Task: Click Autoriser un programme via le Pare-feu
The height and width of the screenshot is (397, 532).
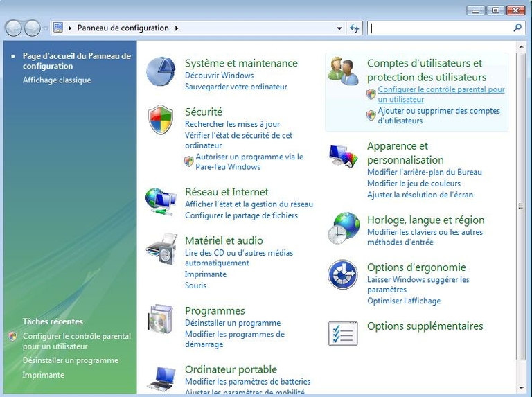Action: tap(249, 162)
